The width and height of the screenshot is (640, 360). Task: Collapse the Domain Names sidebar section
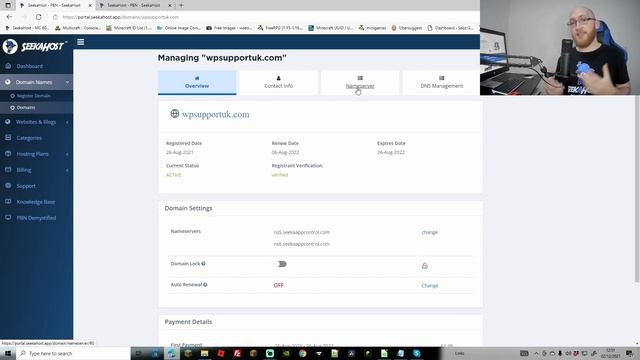pos(36,82)
